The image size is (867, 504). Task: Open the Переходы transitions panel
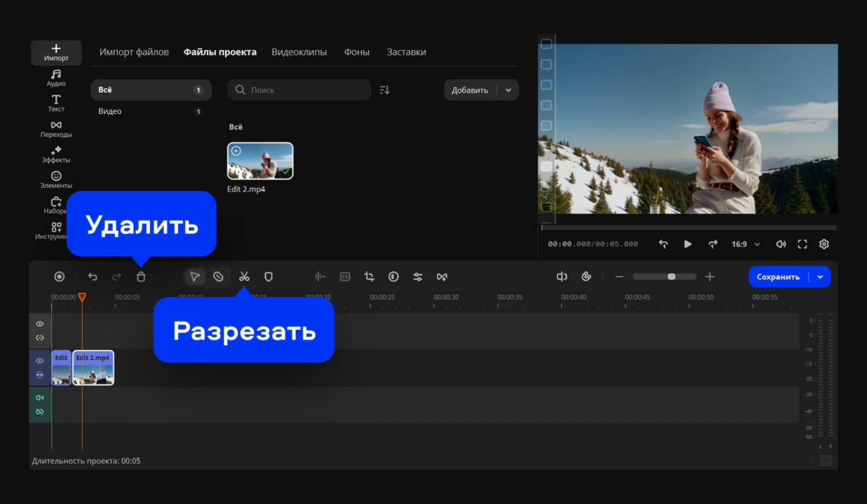click(56, 129)
